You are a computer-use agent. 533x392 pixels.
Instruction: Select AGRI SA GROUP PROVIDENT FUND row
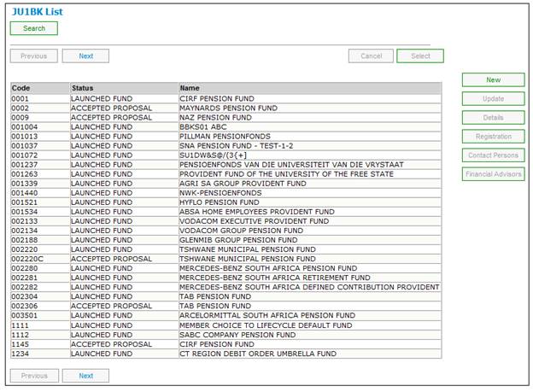226,184
